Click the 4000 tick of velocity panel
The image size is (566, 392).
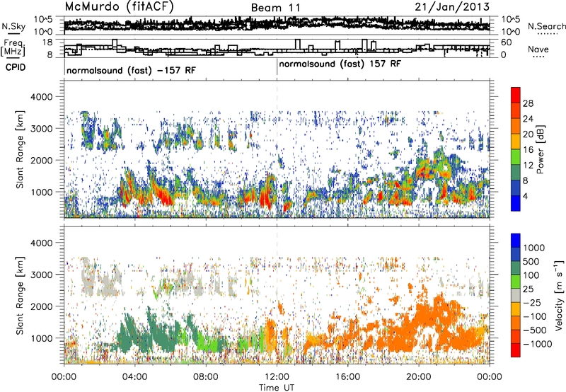(43, 243)
